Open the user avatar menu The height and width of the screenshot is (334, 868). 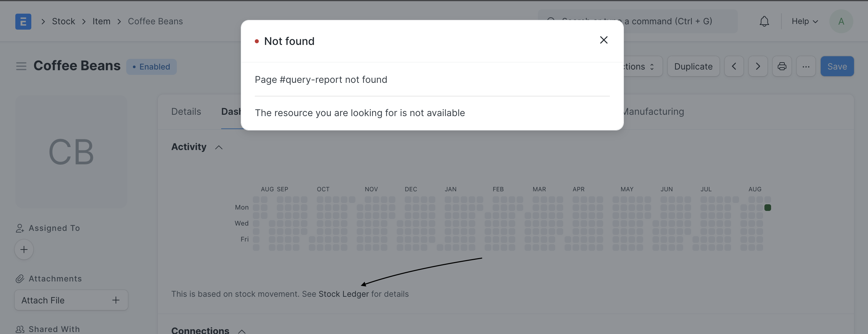(841, 21)
